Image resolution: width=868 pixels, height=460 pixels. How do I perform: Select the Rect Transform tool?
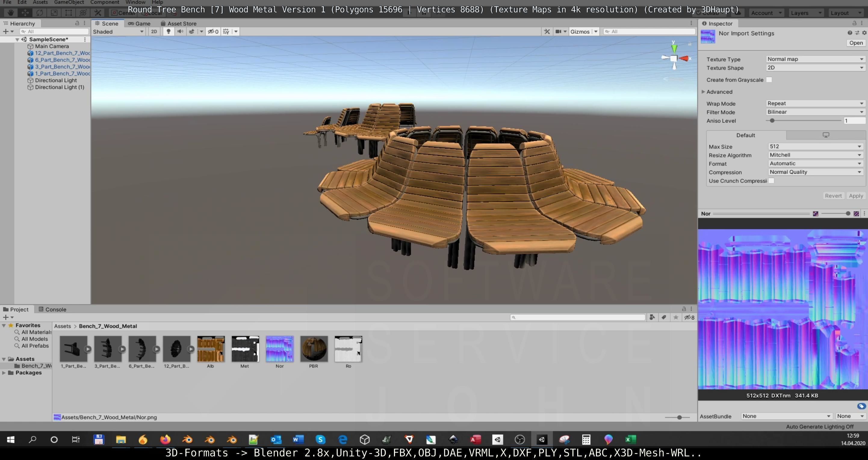(x=68, y=13)
